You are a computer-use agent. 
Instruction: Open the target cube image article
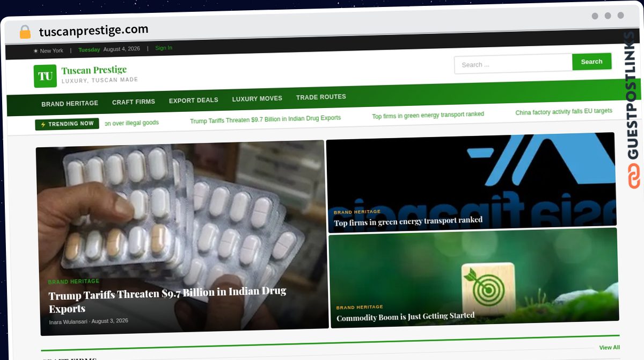pyautogui.click(x=473, y=277)
